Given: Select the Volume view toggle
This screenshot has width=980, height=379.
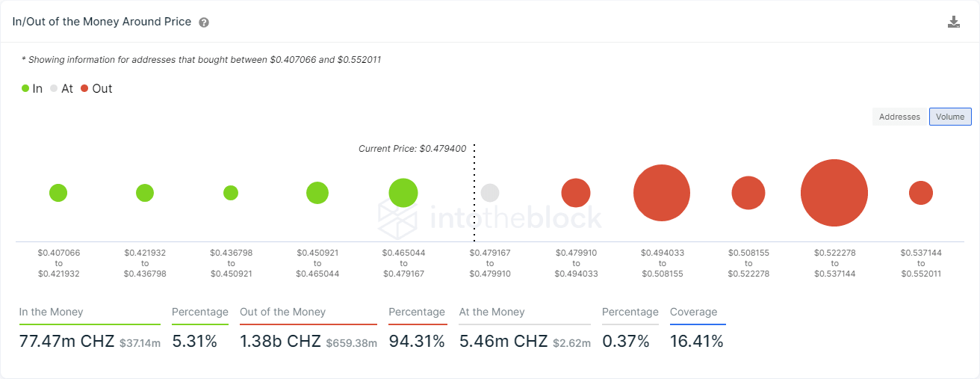Looking at the screenshot, I should (950, 117).
